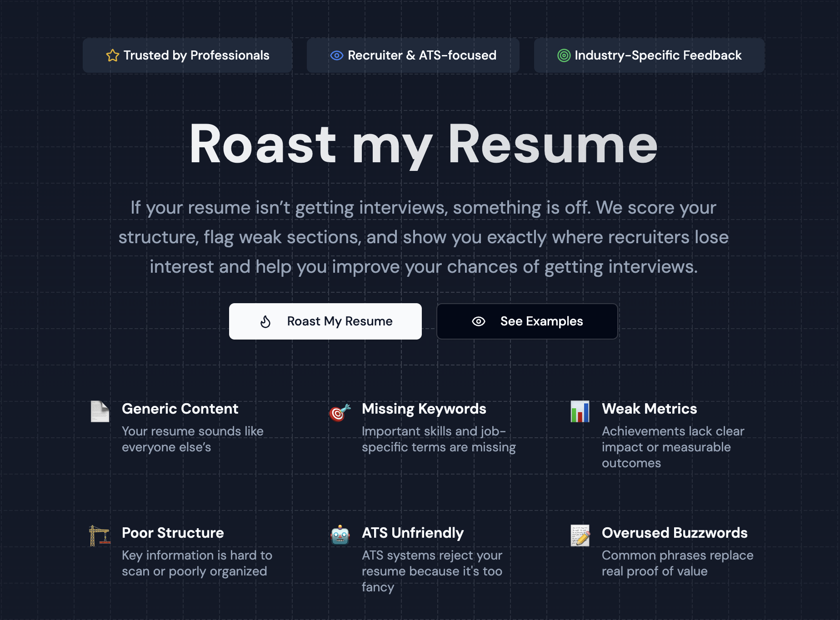Image resolution: width=840 pixels, height=620 pixels.
Task: Click the dart target icon for Missing Keywords
Action: [339, 413]
